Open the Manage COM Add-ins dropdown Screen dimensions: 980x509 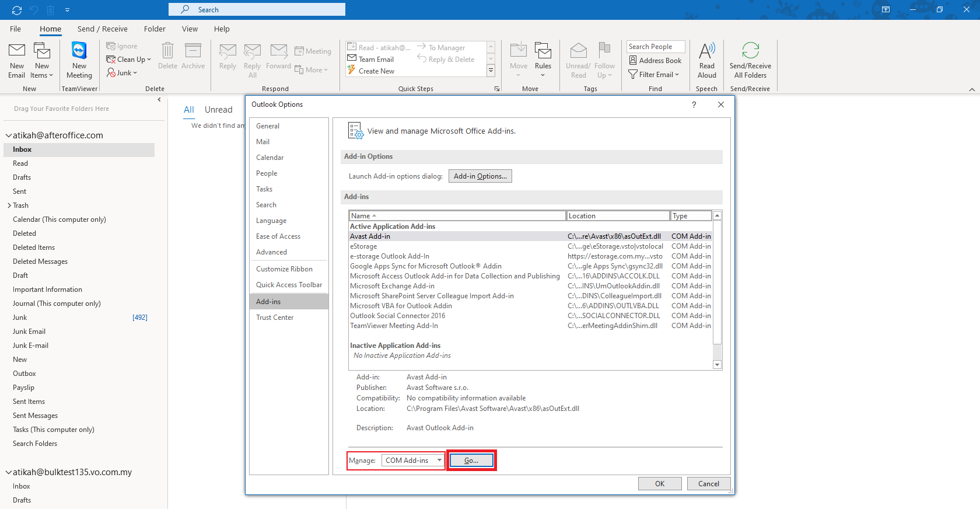tap(413, 461)
